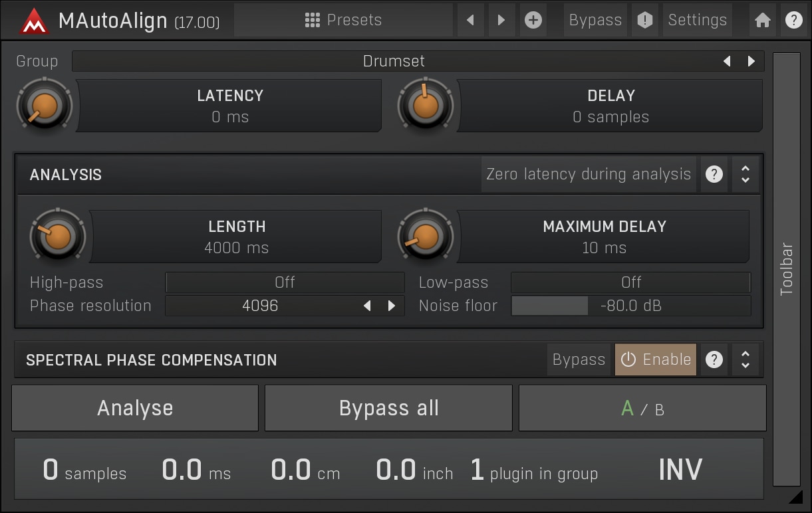Viewport: 812px width, 513px height.
Task: Click the Noise floor slider
Action: [x=630, y=306]
